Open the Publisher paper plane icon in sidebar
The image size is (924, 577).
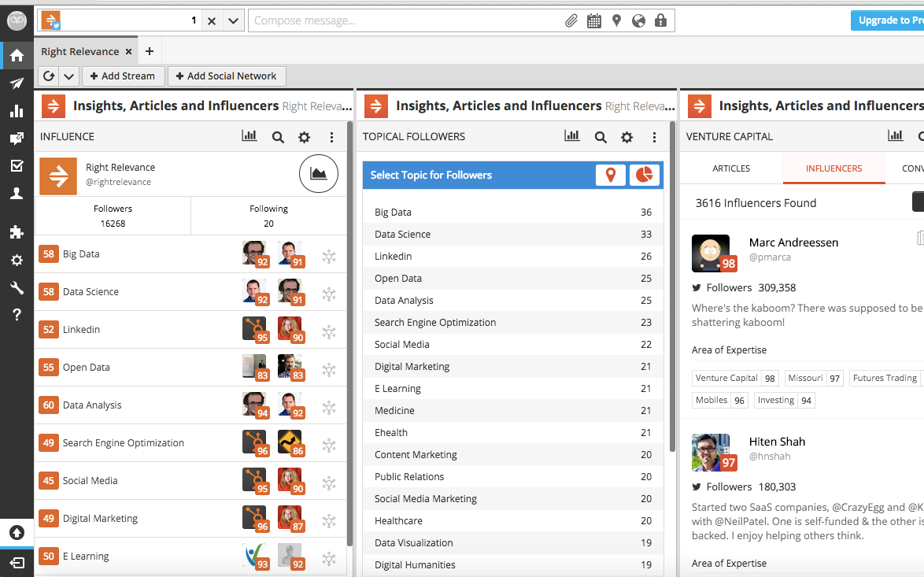click(x=17, y=83)
